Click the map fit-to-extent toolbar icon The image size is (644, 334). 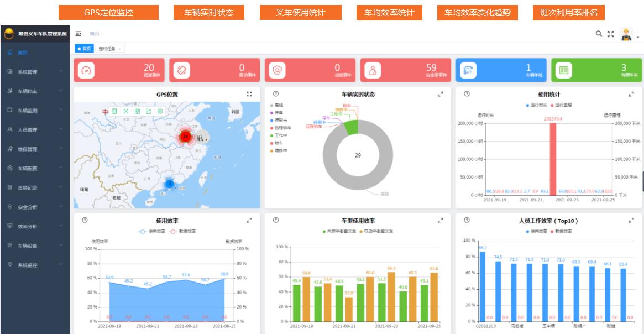tap(126, 111)
